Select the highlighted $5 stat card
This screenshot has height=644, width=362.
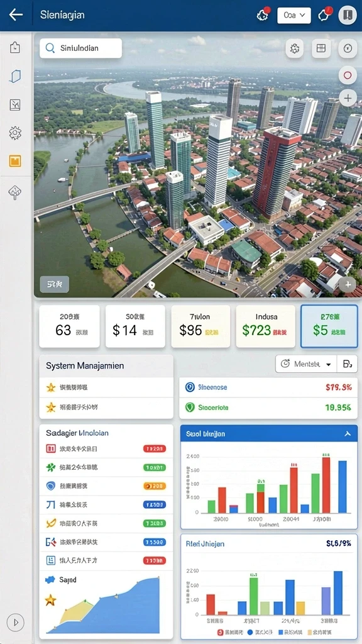tap(329, 326)
